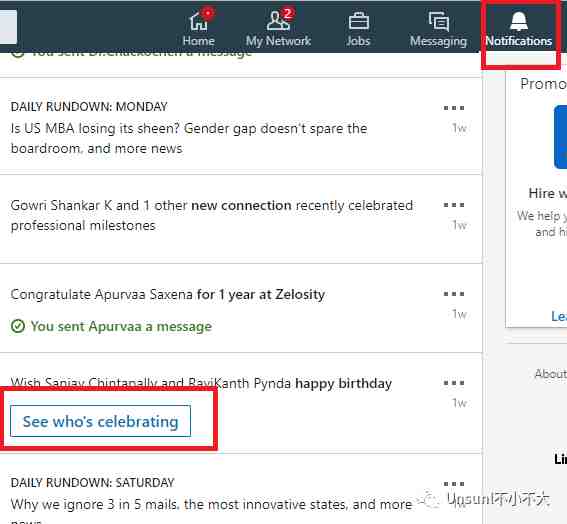Open Wish Sanjay Chintapally happy birthday notification
The image size is (567, 524).
(x=201, y=383)
